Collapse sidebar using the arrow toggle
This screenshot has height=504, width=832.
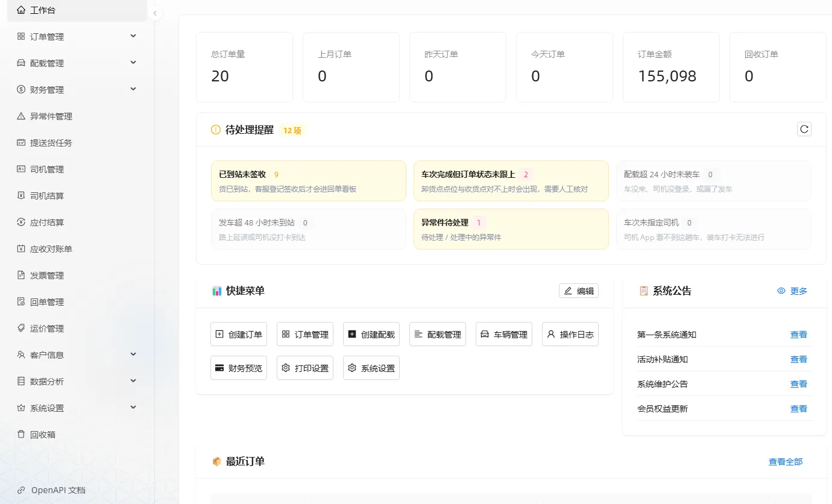click(155, 13)
